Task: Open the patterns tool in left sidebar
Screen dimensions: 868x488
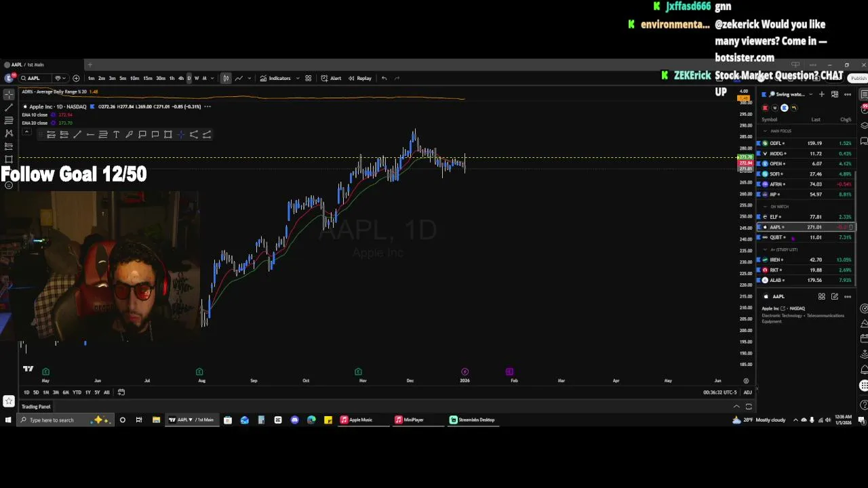Action: [9, 133]
